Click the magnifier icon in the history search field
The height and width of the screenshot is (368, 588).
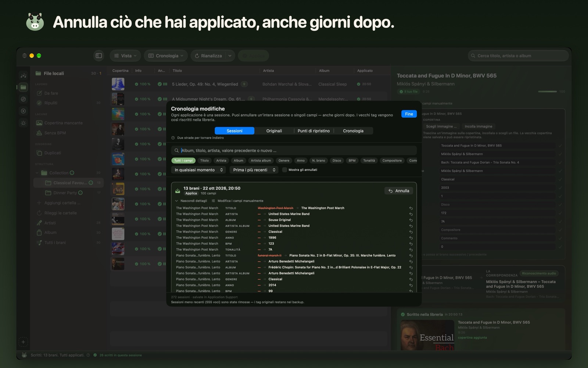(176, 151)
